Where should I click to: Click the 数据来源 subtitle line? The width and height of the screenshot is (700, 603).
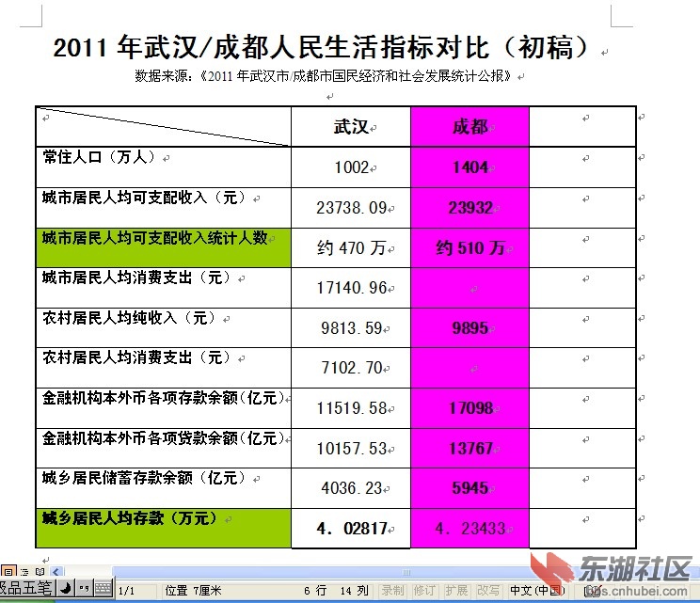click(324, 76)
